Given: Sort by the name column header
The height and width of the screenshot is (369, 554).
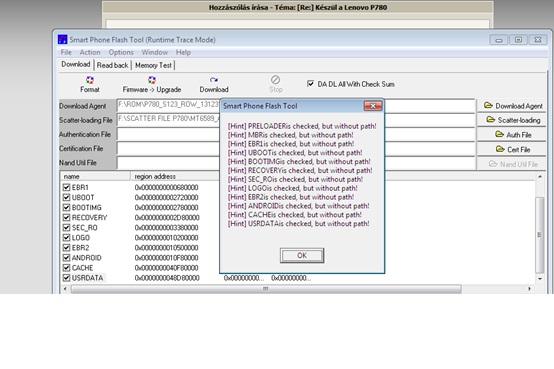Looking at the screenshot, I should tap(95, 176).
